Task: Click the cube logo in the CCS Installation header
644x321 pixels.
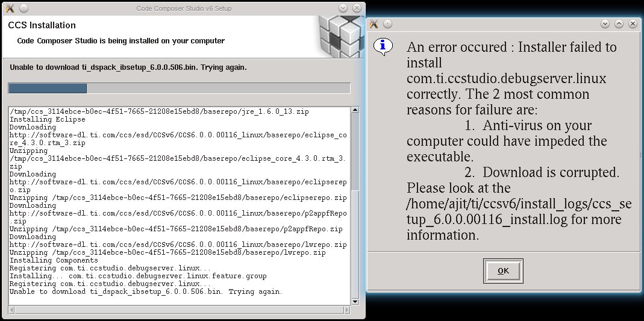Action: click(341, 37)
